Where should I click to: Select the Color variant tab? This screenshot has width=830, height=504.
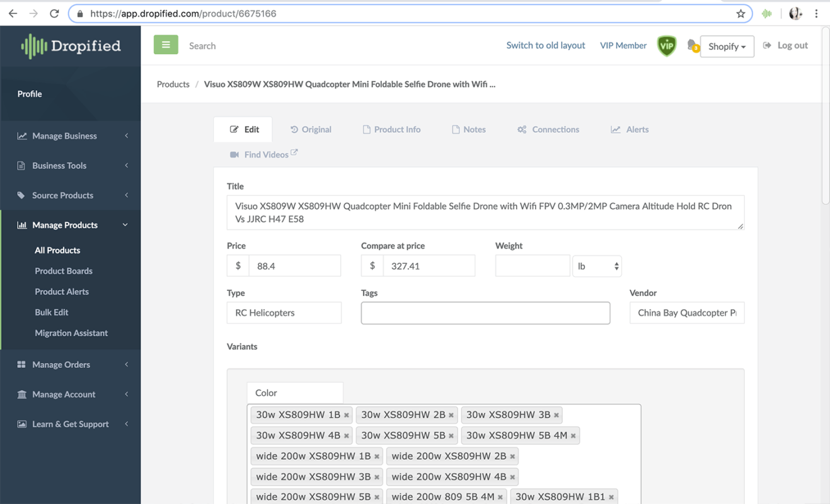(295, 392)
